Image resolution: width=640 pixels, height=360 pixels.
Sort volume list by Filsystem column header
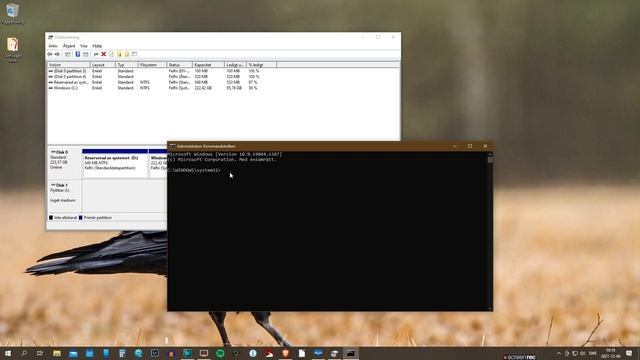tap(152, 65)
